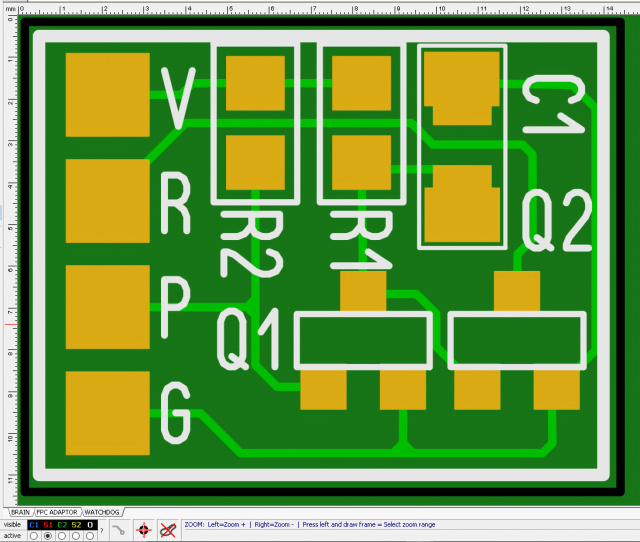This screenshot has height=542, width=640.
Task: Set layer C2 as active
Action: (x=62, y=536)
